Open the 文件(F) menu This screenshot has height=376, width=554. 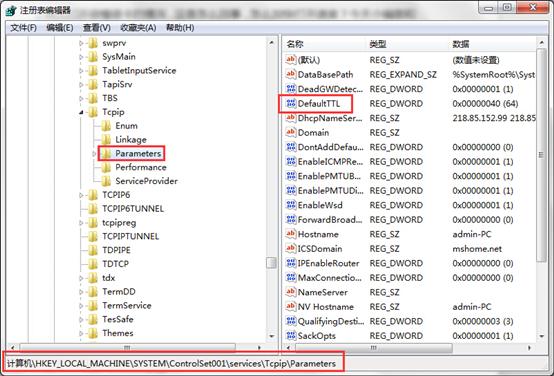[23, 28]
